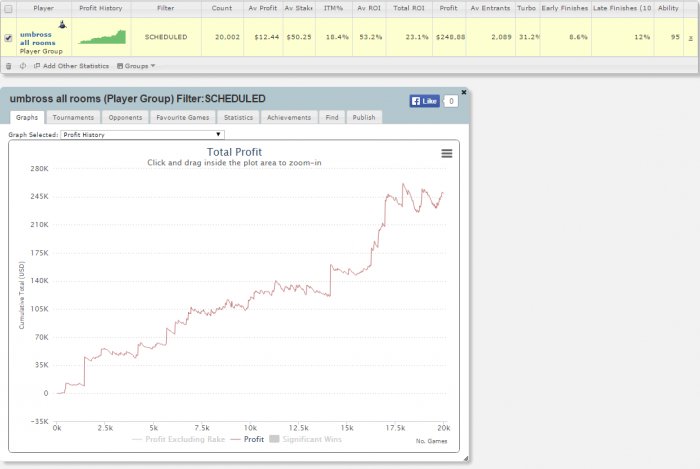Switch to the Tournaments tab
Screen dimensions: 700x469
tap(73, 117)
